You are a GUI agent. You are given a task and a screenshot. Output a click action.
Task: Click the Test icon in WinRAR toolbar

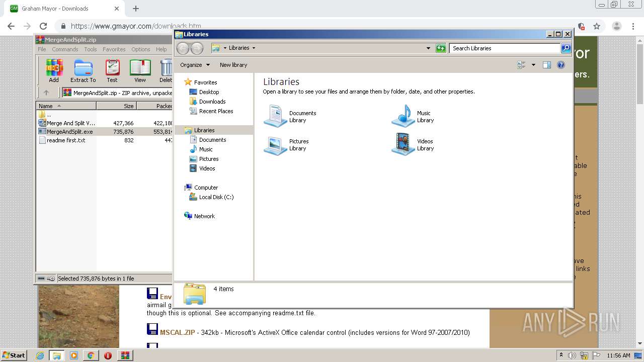pos(112,70)
